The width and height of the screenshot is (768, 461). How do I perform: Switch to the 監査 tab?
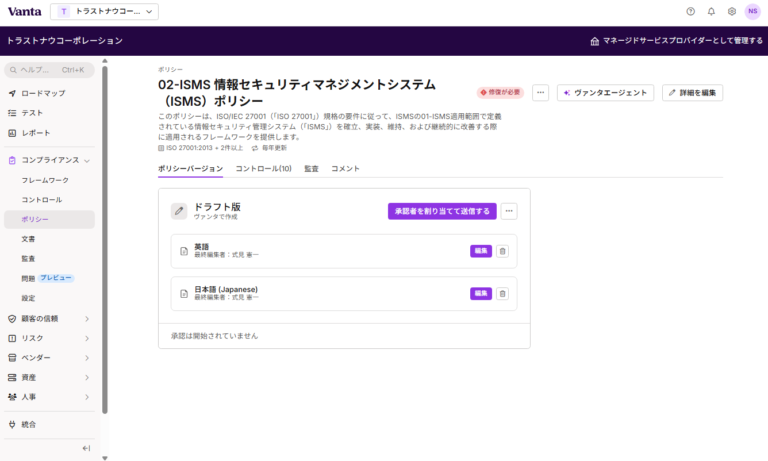pyautogui.click(x=312, y=169)
